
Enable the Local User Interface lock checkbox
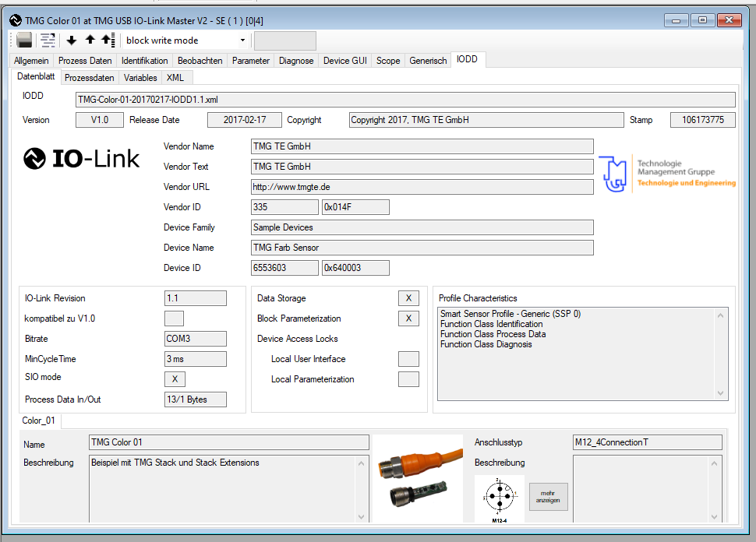click(408, 359)
